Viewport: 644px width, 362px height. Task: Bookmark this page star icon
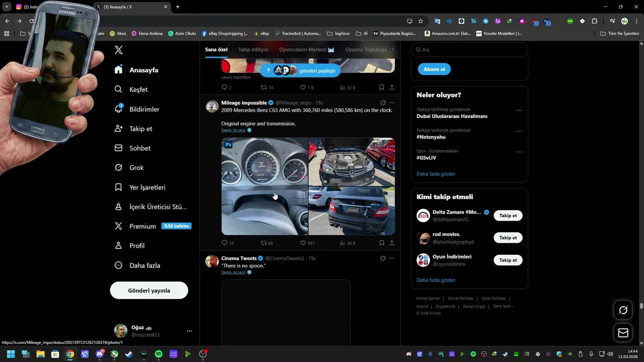click(421, 21)
